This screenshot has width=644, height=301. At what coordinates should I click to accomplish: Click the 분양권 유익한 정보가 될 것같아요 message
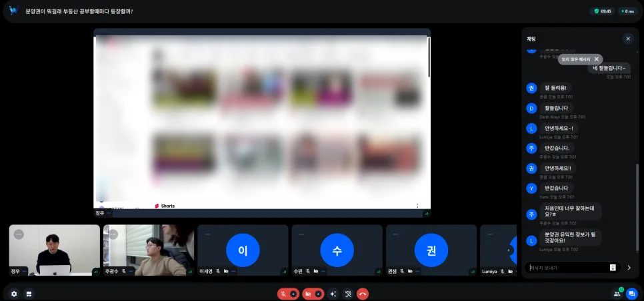[x=571, y=238]
